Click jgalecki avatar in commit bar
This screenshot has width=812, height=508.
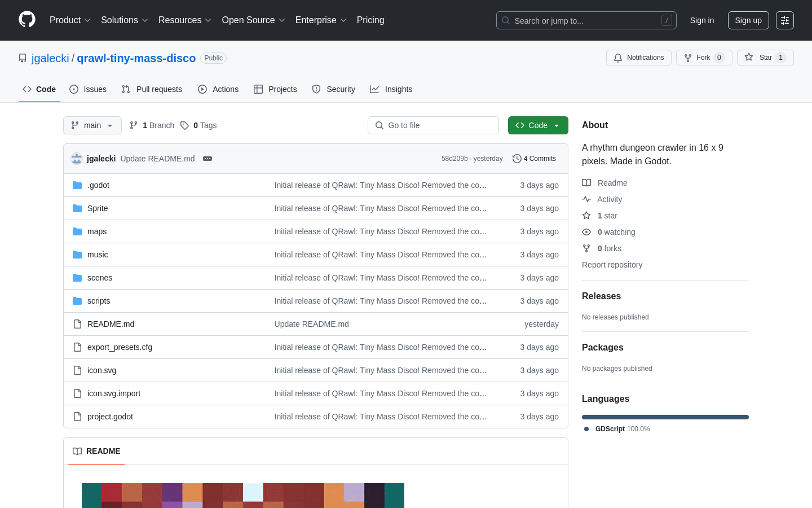(x=77, y=159)
